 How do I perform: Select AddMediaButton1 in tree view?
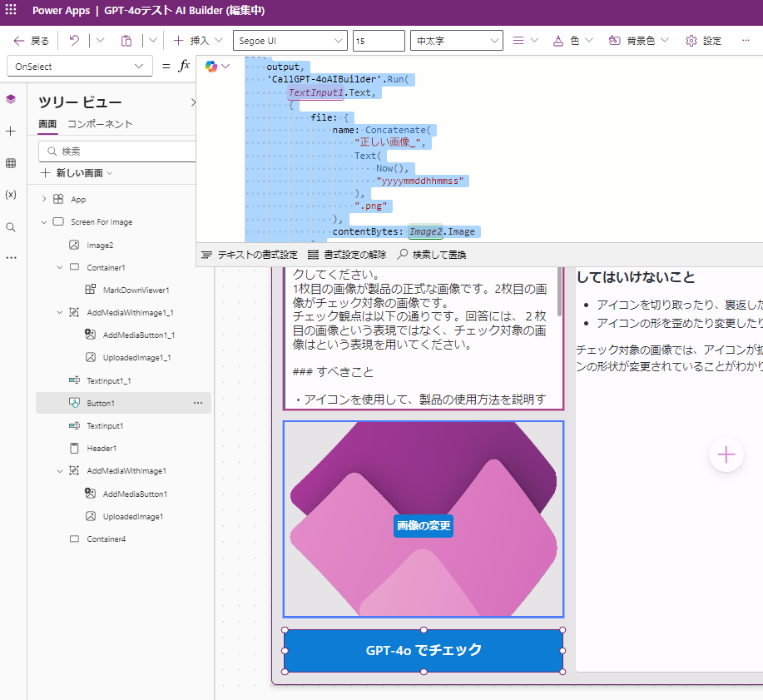135,494
